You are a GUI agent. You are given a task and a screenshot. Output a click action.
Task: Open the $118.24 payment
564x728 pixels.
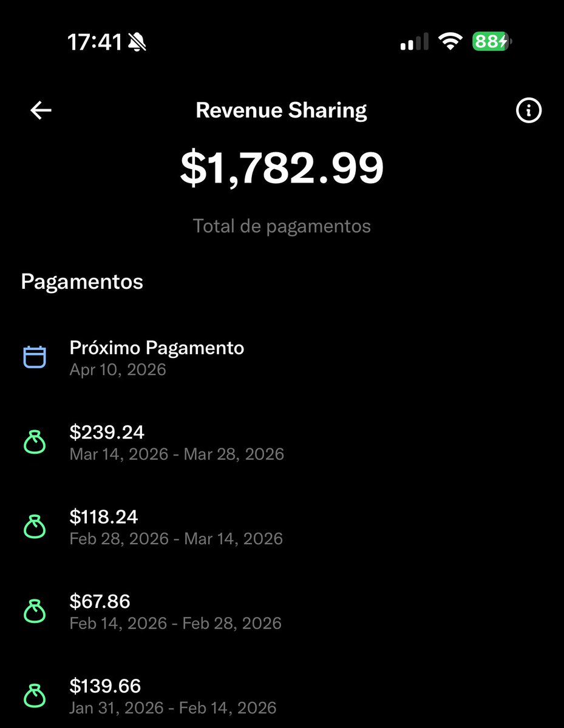[x=282, y=527]
